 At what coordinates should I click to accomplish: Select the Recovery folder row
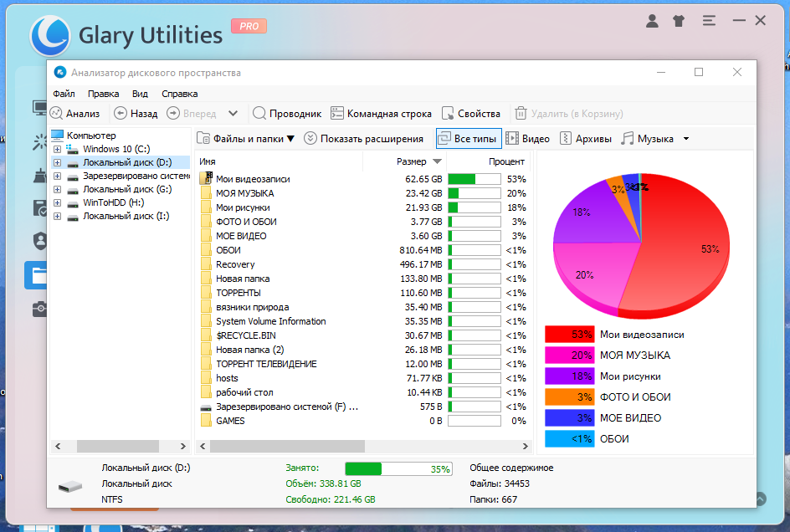[362, 264]
